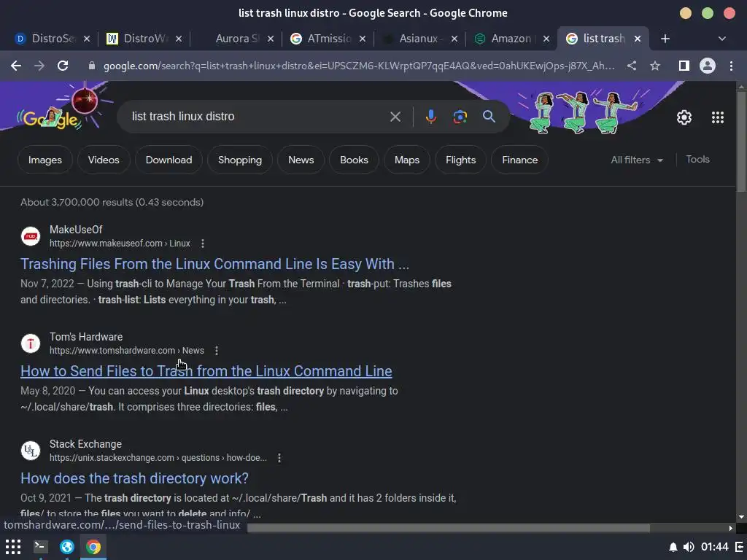Viewport: 747px width, 560px height.
Task: Expand the tab search dropdown arrow
Action: tap(721, 39)
